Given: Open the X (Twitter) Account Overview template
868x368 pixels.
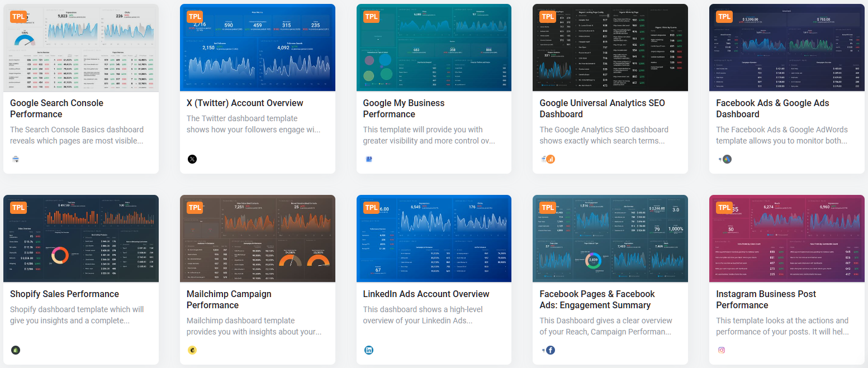Looking at the screenshot, I should click(x=245, y=103).
